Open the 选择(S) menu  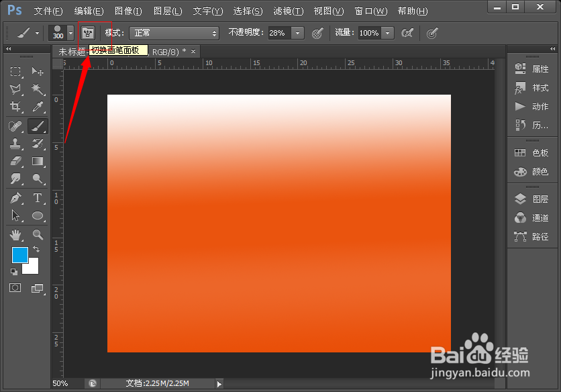pos(248,11)
